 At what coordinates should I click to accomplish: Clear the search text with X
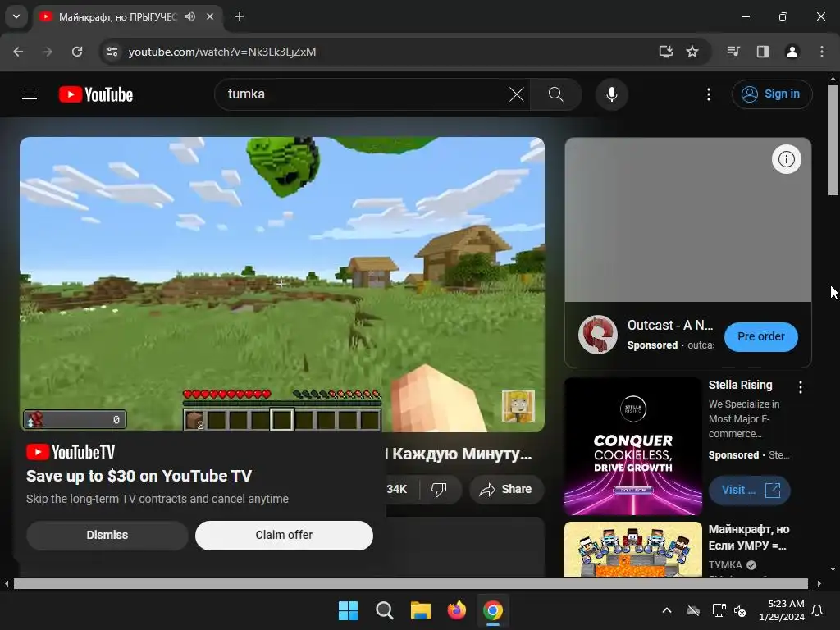[x=517, y=94]
